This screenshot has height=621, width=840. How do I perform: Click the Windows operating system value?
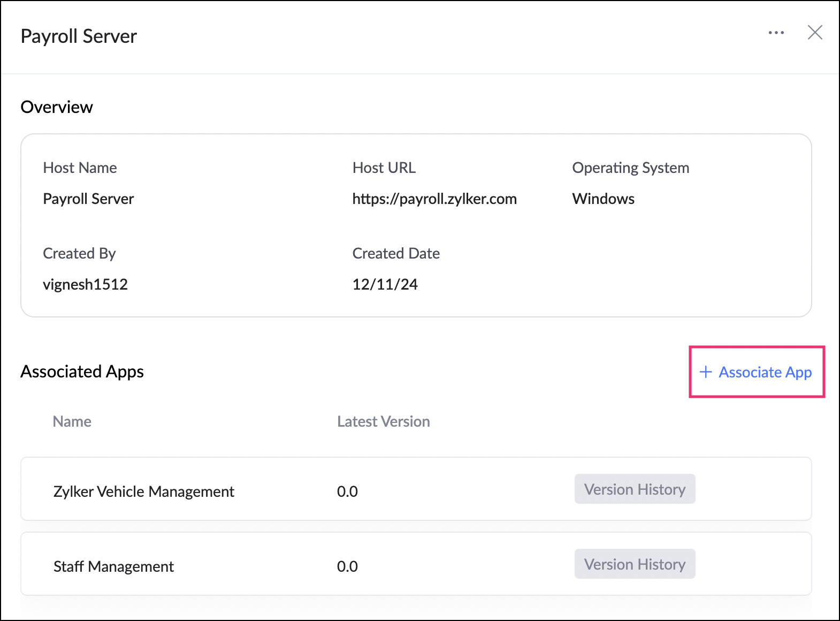click(603, 199)
